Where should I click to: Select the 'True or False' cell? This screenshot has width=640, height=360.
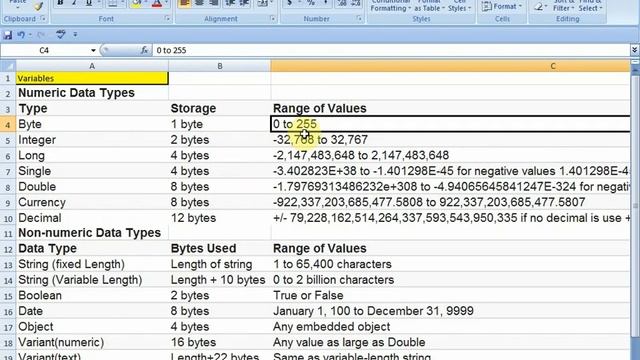(450, 296)
